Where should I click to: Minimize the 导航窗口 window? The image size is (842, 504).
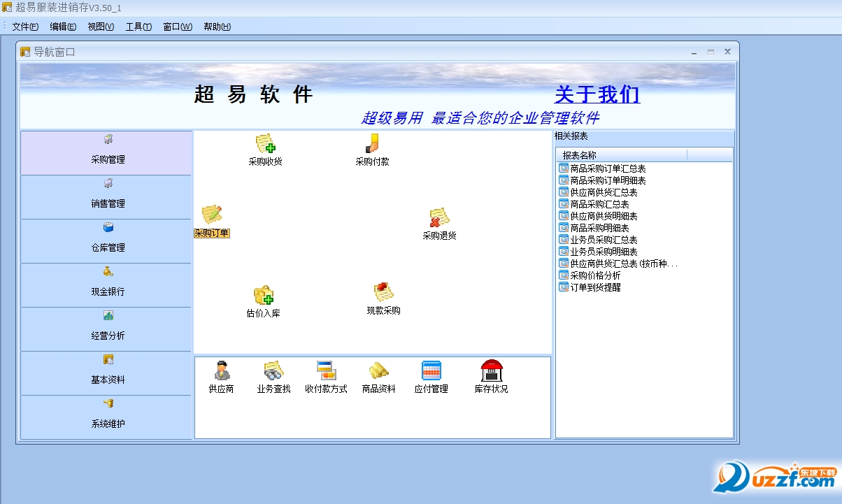click(694, 52)
